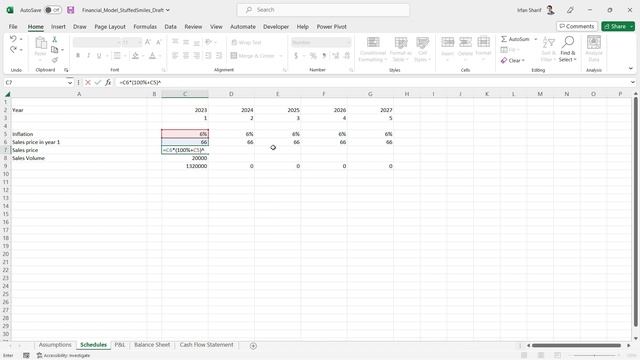Viewport: 640px width, 360px height.
Task: Click the AutoSum sigma button
Action: coord(515,39)
